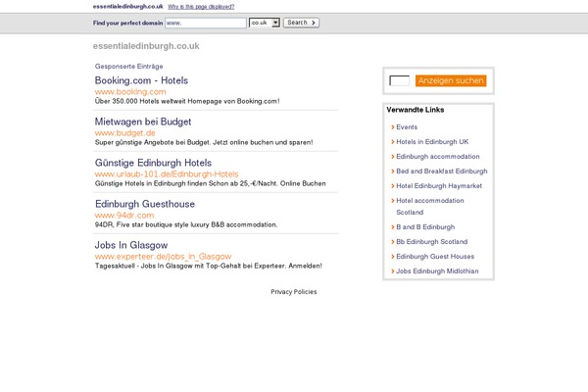This screenshot has width=588, height=392.
Task: Open the .co.uk domain extension dropdown
Action: 265,23
